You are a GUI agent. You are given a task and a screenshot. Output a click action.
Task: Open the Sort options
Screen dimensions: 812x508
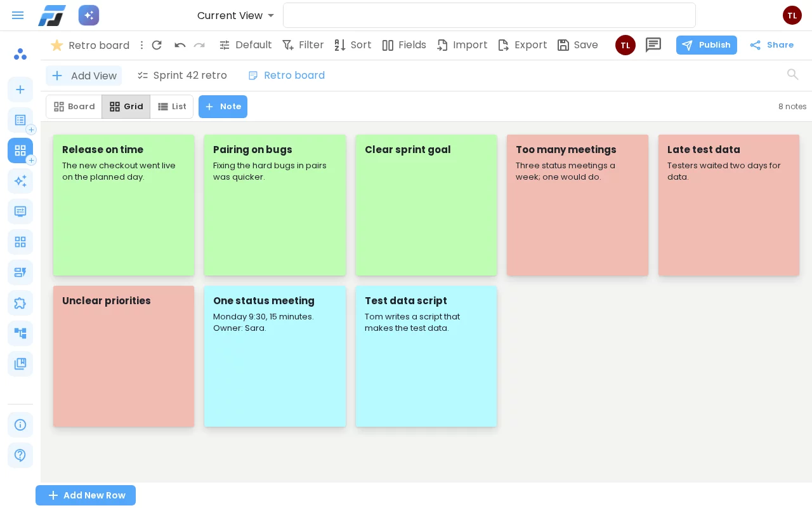point(353,45)
